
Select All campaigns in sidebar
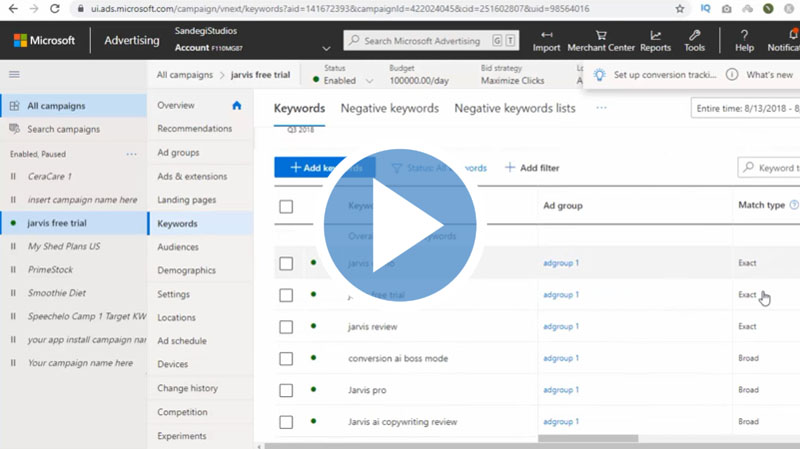click(73, 106)
